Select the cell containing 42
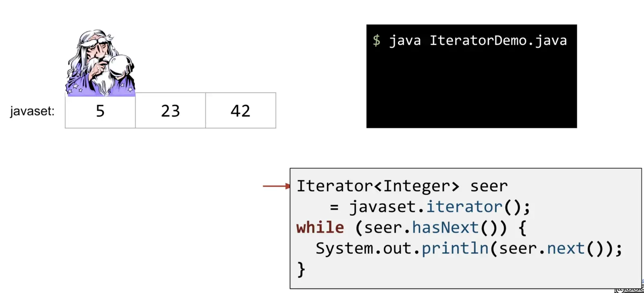Screen dimensions: 644x293 click(x=241, y=111)
